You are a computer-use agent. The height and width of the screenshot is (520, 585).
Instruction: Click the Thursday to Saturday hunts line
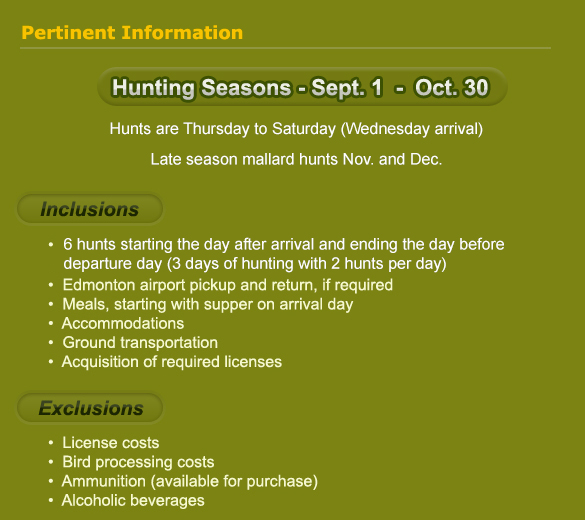(296, 129)
